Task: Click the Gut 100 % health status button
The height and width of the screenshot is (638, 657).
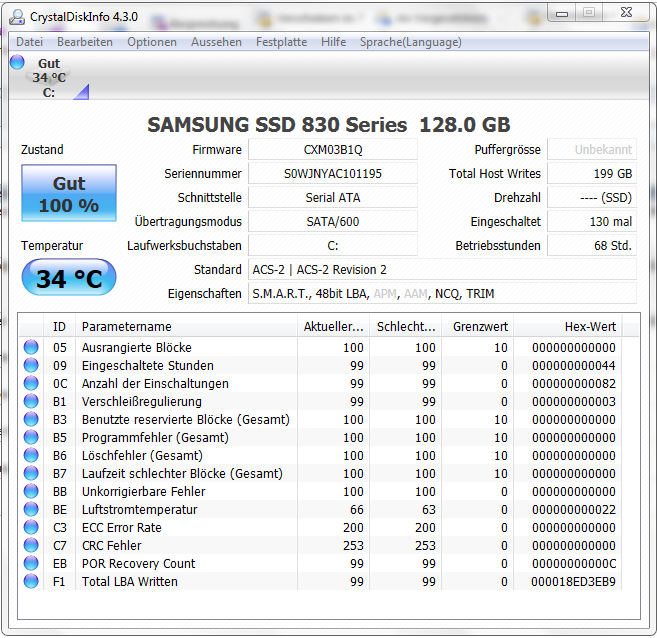Action: (x=69, y=193)
